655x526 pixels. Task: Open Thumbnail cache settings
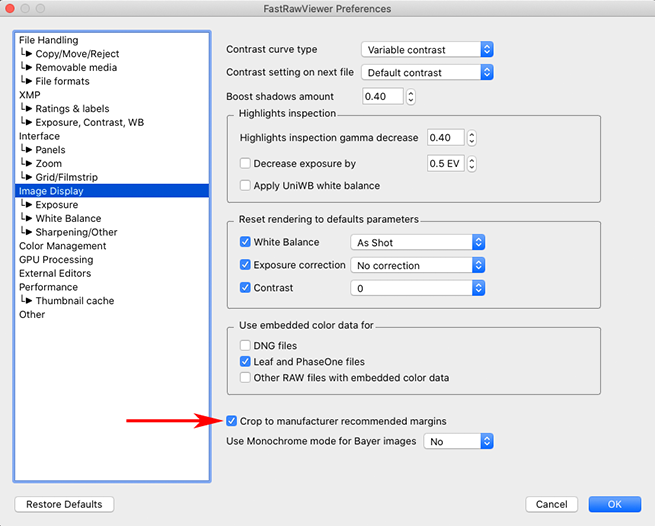[x=74, y=300]
